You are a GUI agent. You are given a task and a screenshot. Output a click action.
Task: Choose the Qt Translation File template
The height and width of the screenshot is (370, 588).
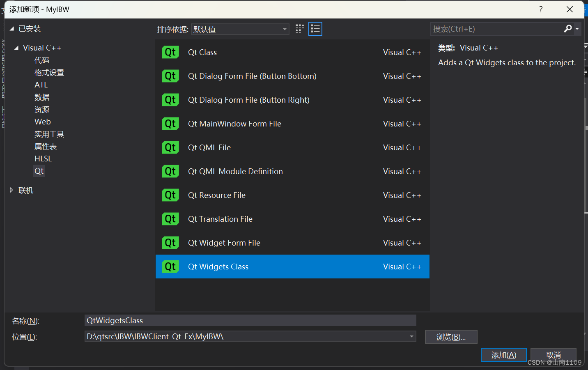(292, 219)
